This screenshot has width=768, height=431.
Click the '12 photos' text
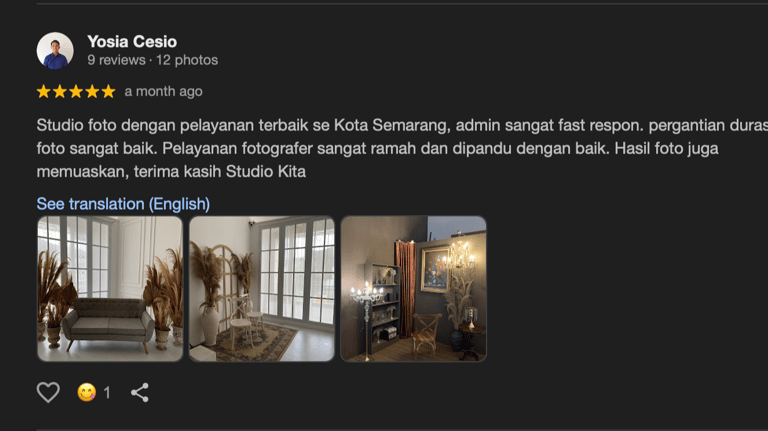pos(187,60)
